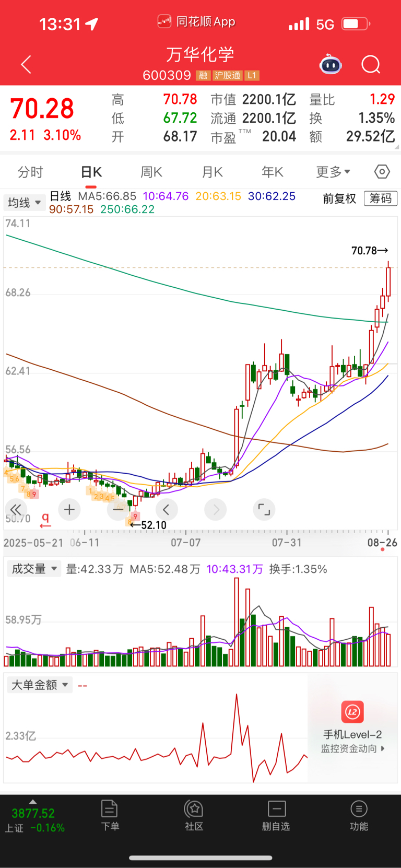Switch to 月K tab
This screenshot has height=868, width=401.
pyautogui.click(x=213, y=172)
